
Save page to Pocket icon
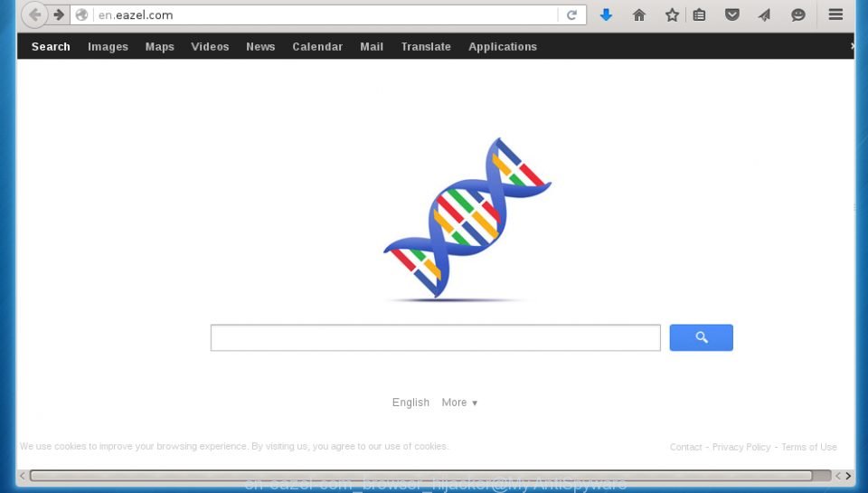731,15
